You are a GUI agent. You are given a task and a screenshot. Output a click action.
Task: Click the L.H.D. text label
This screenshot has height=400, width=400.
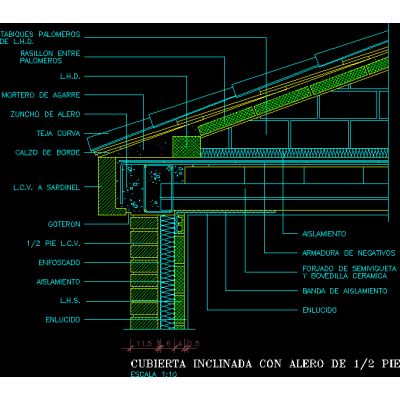coord(70,76)
